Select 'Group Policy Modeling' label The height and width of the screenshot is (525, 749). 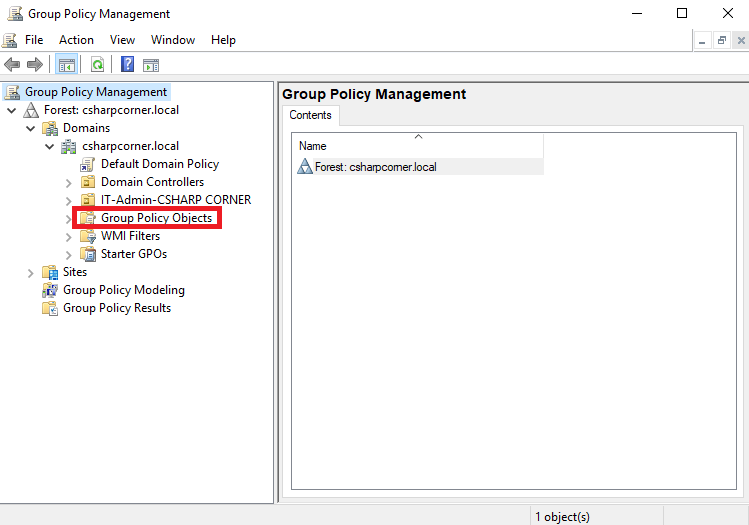[x=124, y=290]
